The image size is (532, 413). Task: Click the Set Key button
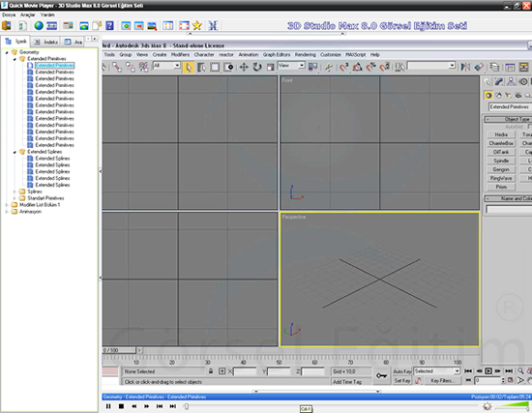402,381
